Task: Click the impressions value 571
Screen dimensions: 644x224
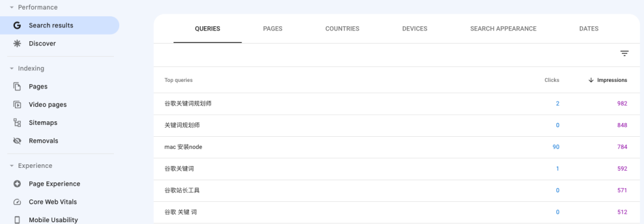Action: click(622, 191)
